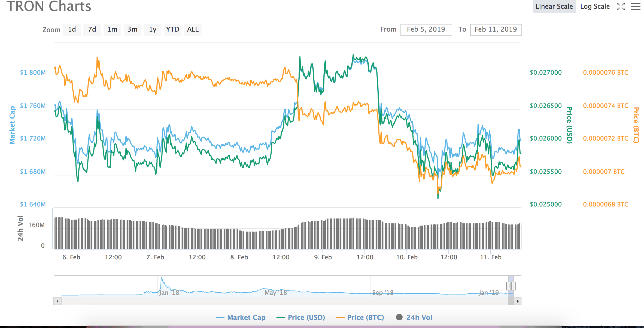The image size is (644, 328).
Task: Click the 160M volume axis label
Action: point(37,225)
